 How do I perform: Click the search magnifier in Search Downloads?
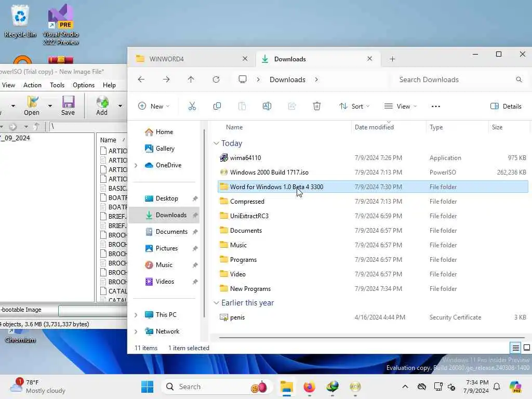(x=519, y=79)
